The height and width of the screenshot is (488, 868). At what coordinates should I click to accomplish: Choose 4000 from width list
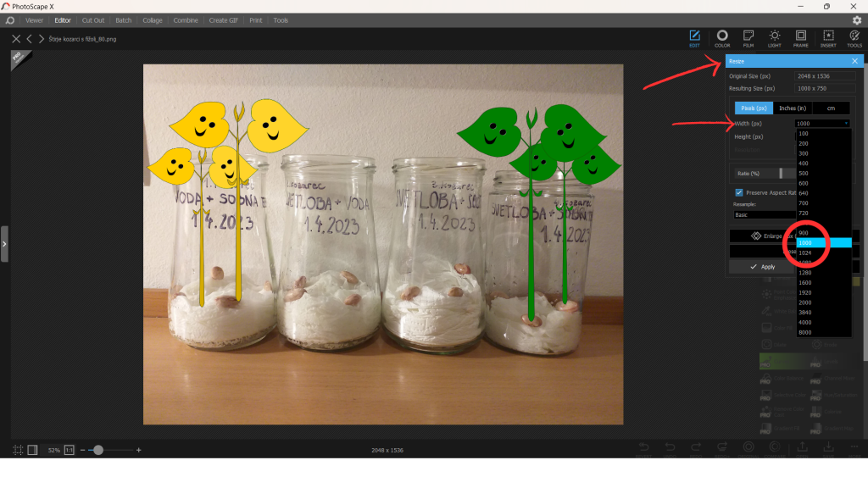824,323
